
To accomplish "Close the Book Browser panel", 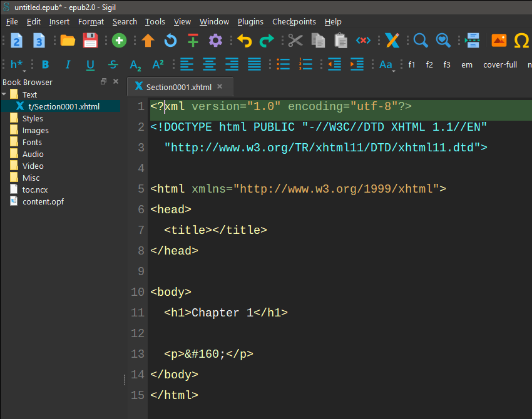I will [116, 82].
